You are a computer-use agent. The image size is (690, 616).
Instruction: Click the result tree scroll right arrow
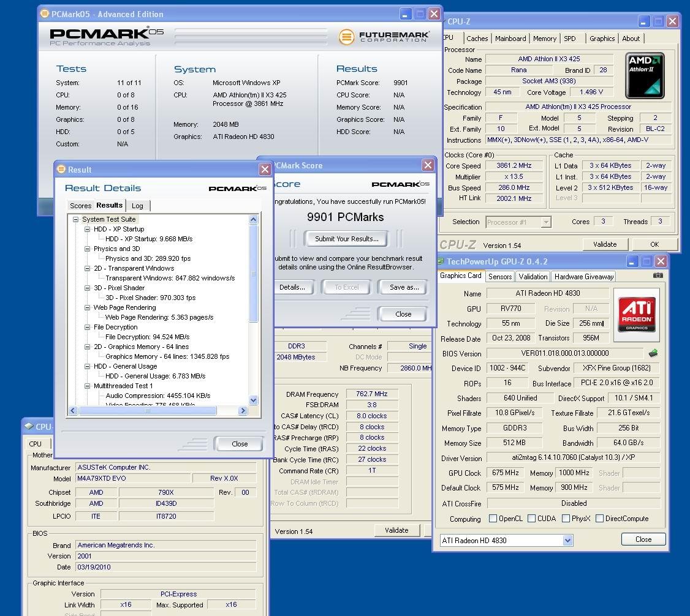[x=243, y=411]
